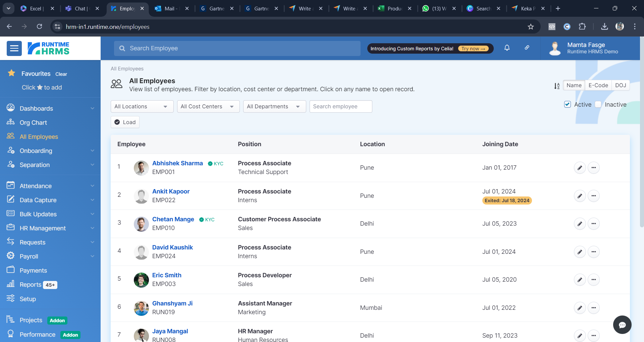Edit Abhishek Sharma's record with pencil icon
Image resolution: width=644 pixels, height=342 pixels.
pyautogui.click(x=580, y=168)
